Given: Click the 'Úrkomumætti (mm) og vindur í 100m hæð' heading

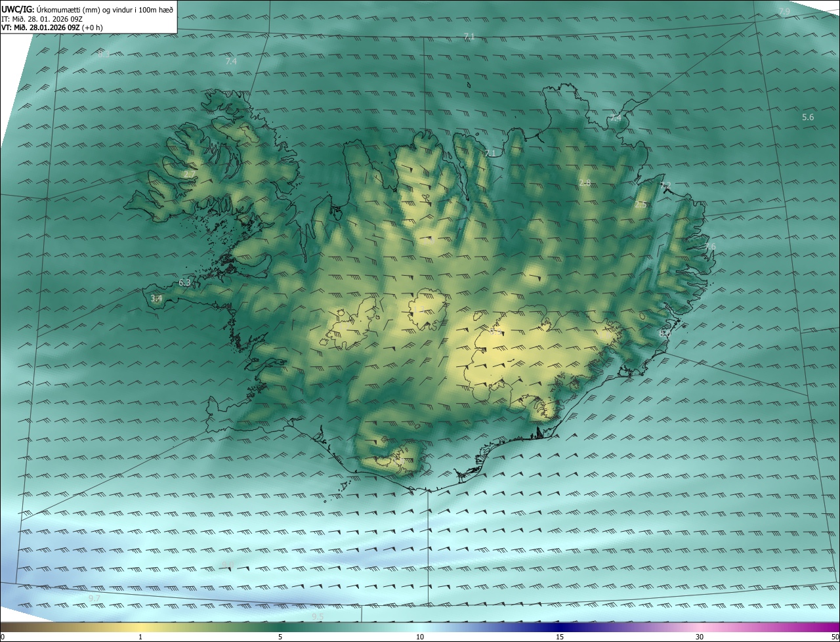Looking at the screenshot, I should 105,10.
